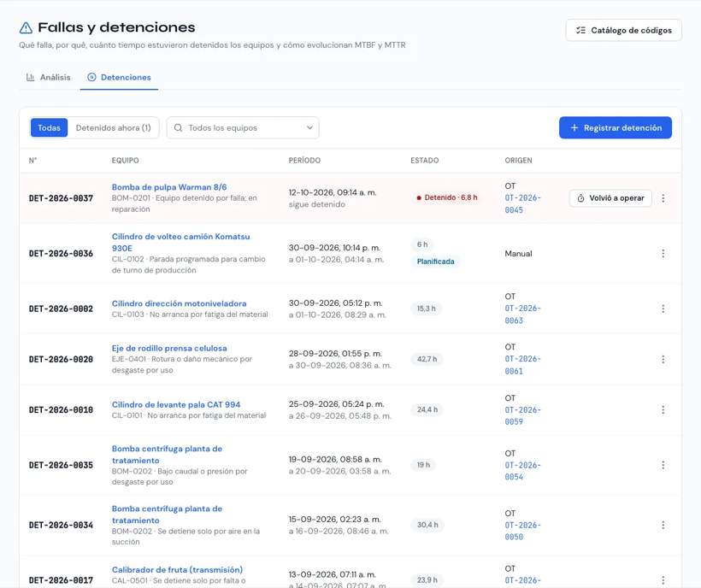The image size is (701, 588).
Task: Click the DET-2026-0002 number cell
Action: click(x=61, y=309)
